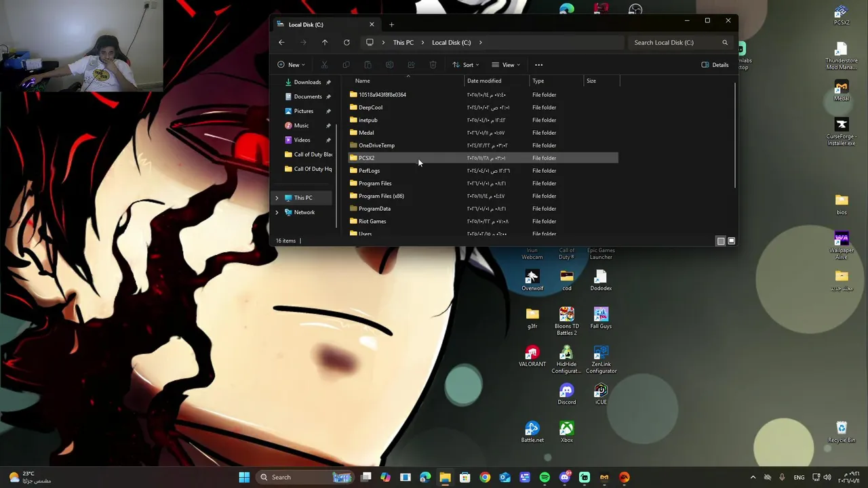Screen dimensions: 868x488
Task: Switch to details view icon in status bar
Action: (721, 241)
